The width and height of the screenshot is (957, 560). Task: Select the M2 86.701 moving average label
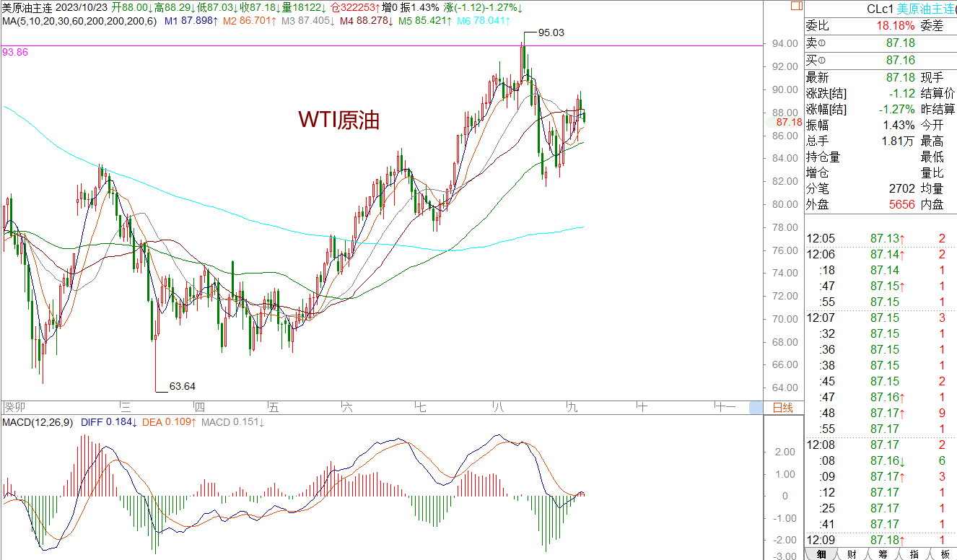point(249,21)
